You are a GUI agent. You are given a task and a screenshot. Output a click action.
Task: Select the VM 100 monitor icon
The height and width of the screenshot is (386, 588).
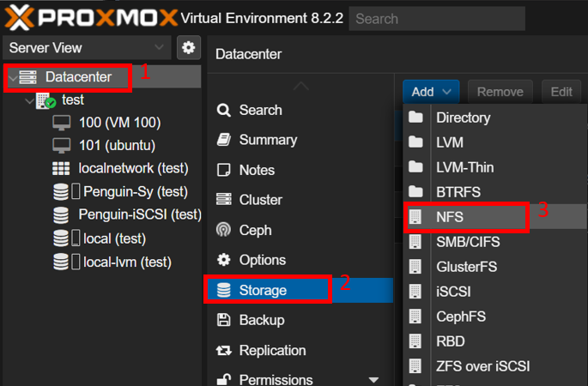tap(61, 123)
